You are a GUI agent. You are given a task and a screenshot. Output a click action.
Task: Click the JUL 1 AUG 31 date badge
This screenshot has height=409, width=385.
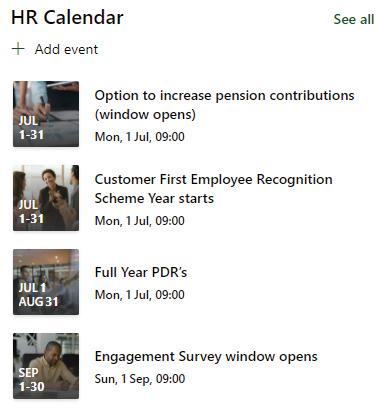[38, 295]
